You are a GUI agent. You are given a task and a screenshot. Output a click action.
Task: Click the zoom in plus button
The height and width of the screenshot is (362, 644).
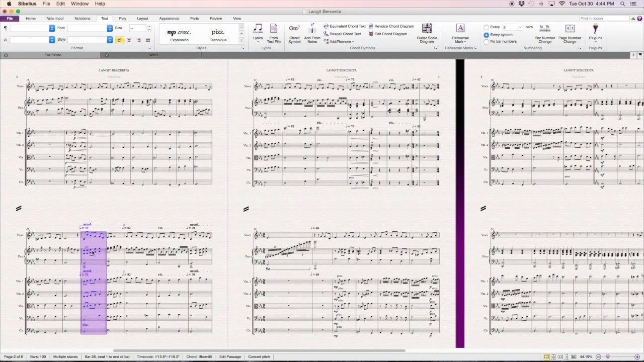pyautogui.click(x=637, y=357)
